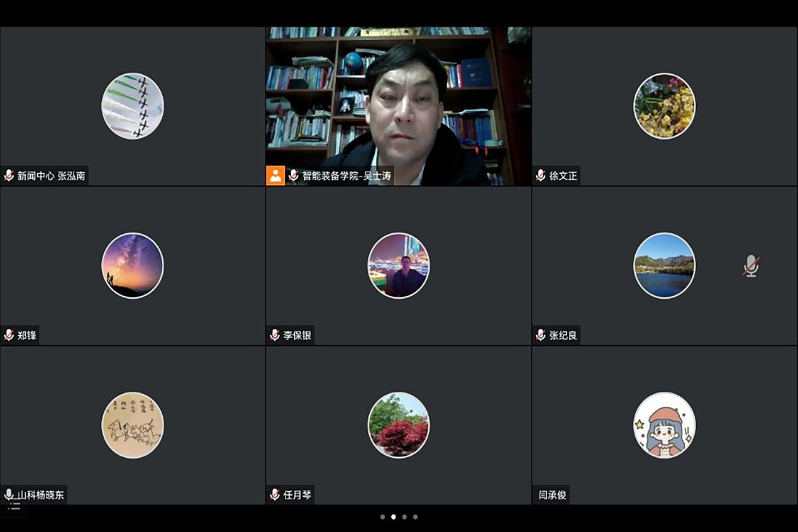The height and width of the screenshot is (532, 798).
Task: Jump to the fourth page dot
Action: click(x=415, y=517)
